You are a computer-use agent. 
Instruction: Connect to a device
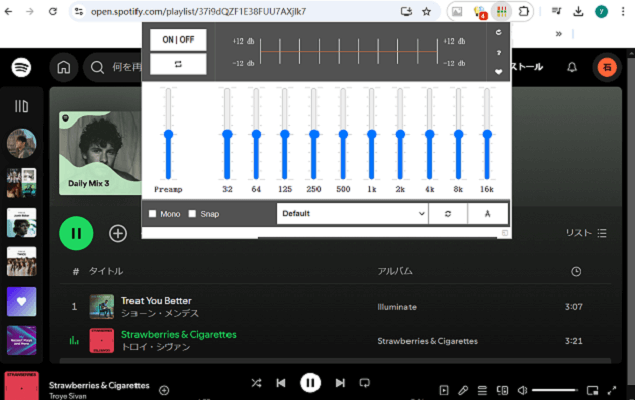502,390
